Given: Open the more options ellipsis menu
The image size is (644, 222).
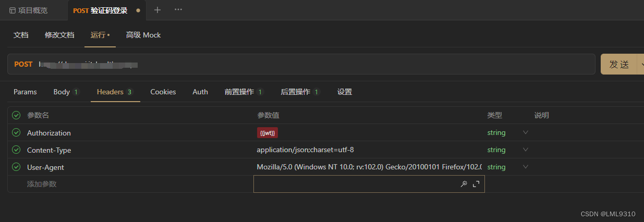Looking at the screenshot, I should click(x=178, y=10).
